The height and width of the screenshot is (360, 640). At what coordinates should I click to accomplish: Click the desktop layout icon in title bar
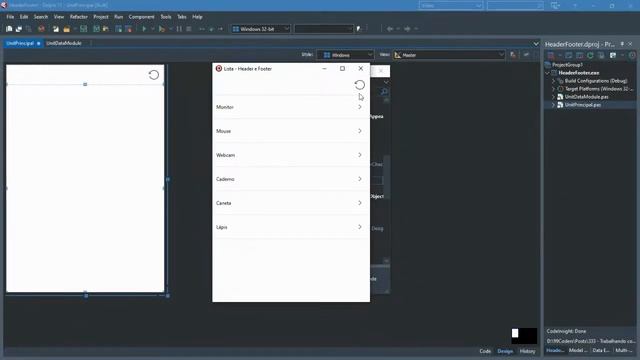click(x=555, y=6)
